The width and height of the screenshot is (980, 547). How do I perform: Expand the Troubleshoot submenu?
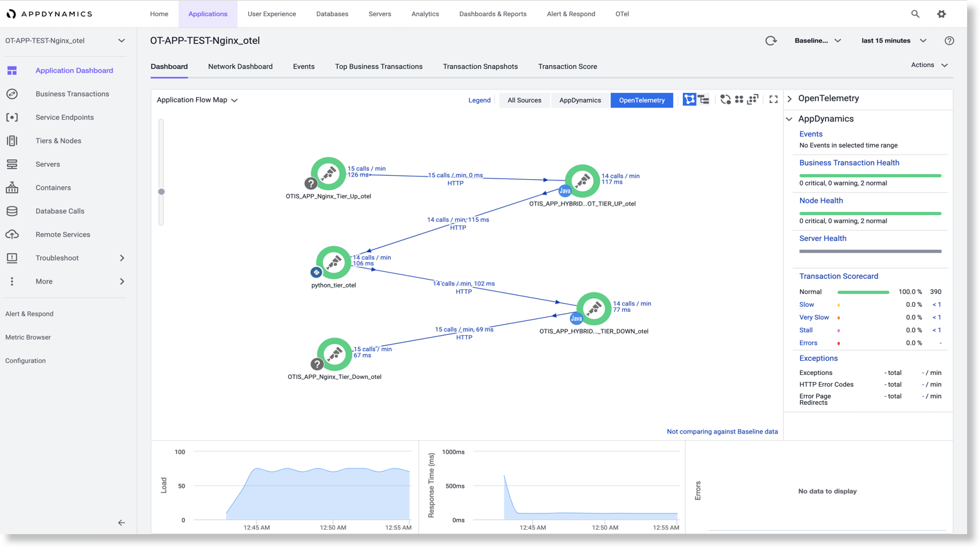click(x=122, y=258)
